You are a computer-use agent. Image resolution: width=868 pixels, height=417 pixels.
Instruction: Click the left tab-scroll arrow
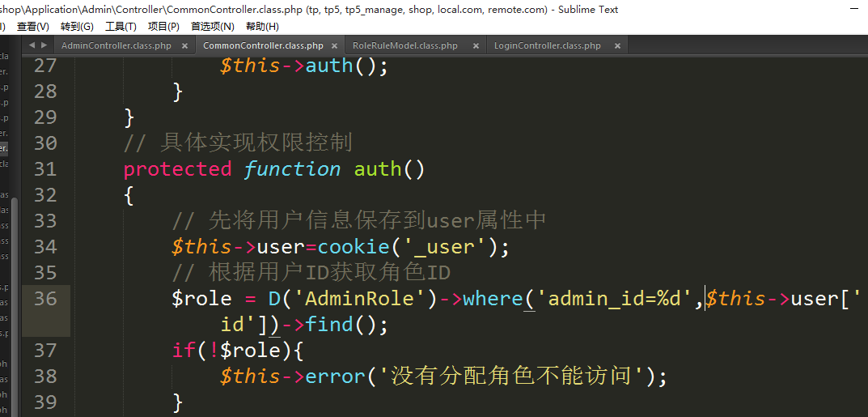32,45
